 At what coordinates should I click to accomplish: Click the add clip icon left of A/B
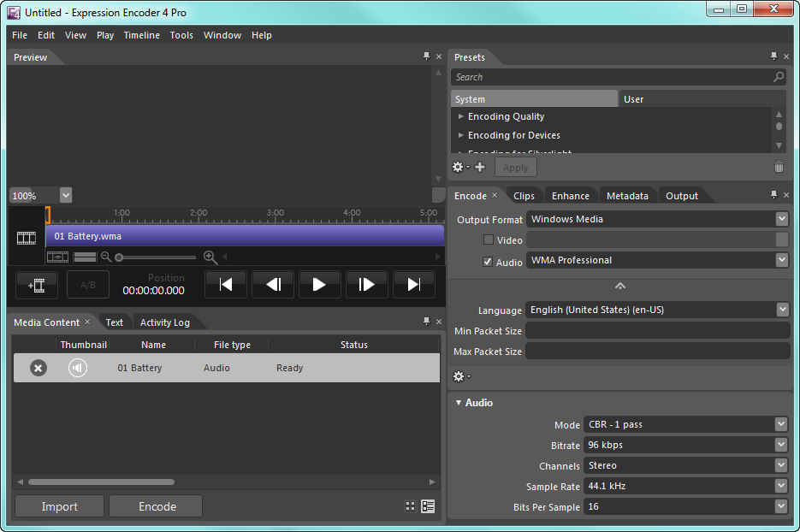coord(37,285)
